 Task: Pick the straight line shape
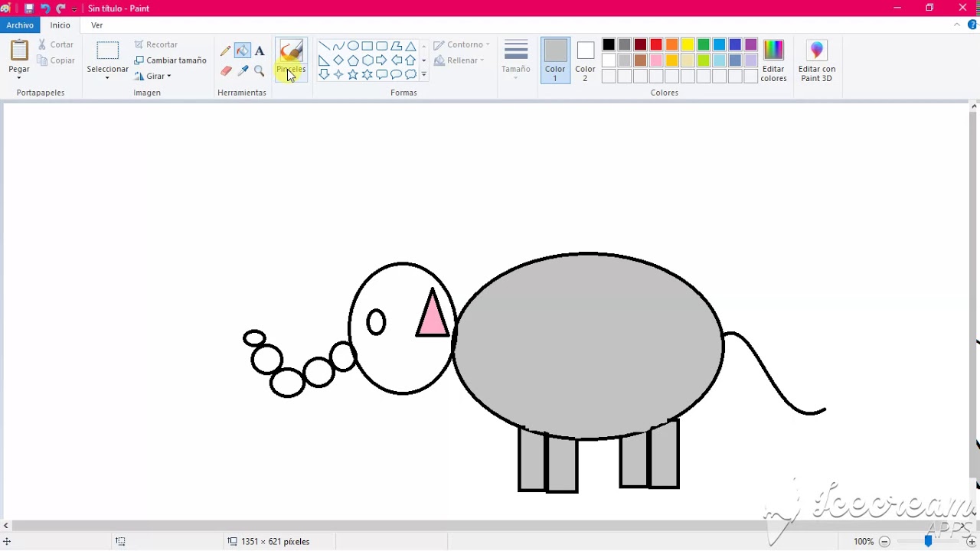[324, 46]
